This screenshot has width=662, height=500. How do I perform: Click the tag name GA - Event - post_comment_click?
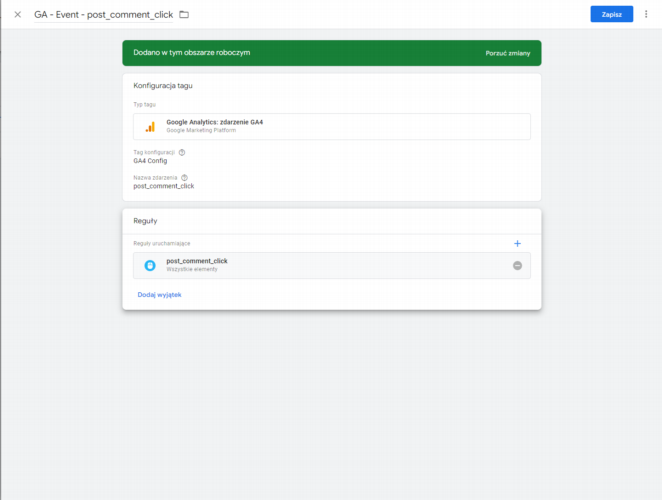(104, 15)
